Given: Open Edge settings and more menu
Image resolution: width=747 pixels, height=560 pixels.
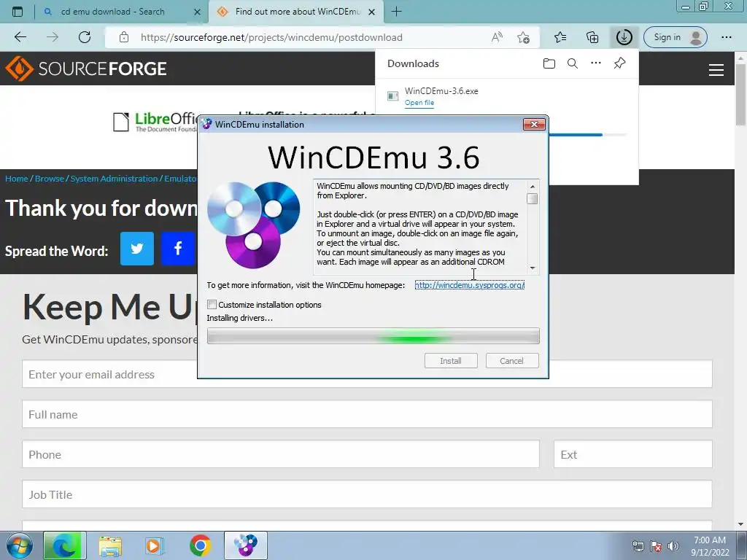Looking at the screenshot, I should 726,37.
